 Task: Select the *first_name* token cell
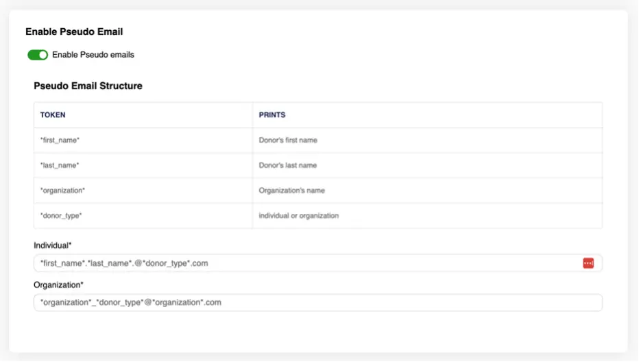[60, 141]
